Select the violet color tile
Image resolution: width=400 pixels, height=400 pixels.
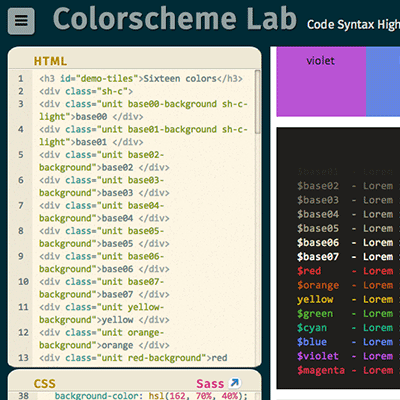[321, 81]
